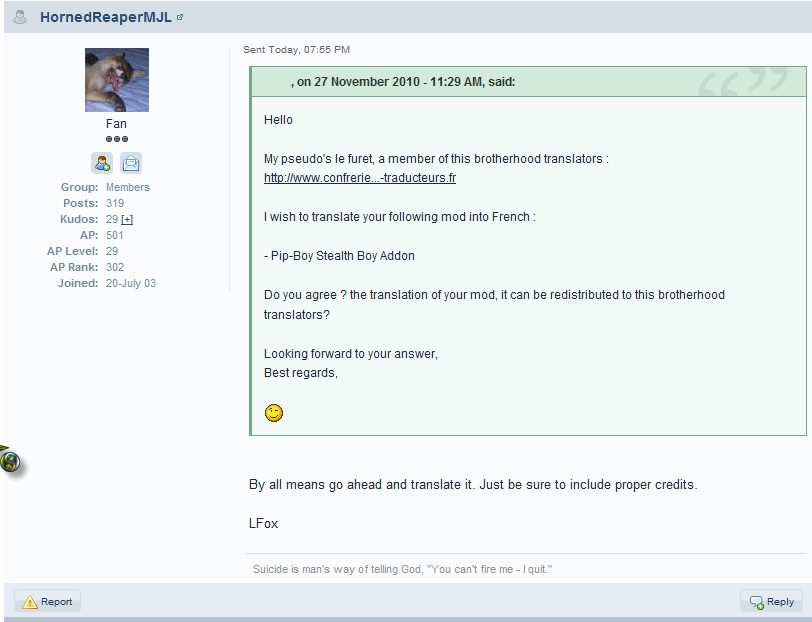Click the round globe icon at left edge

[10, 461]
